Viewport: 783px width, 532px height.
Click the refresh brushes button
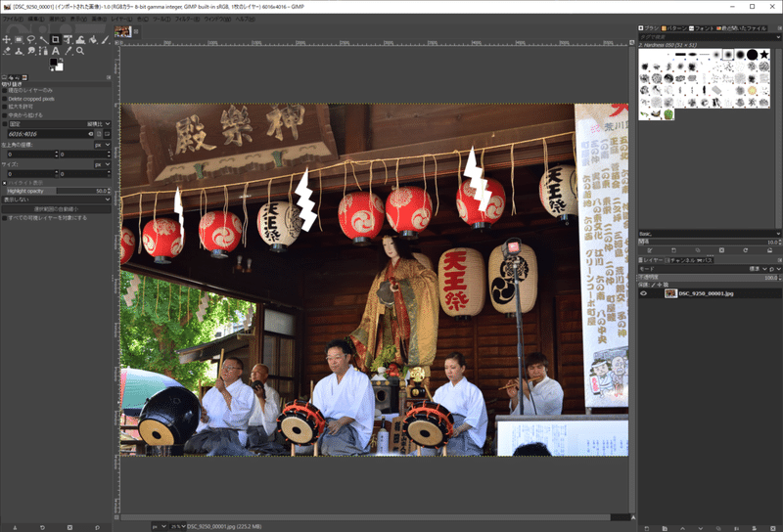coord(746,250)
